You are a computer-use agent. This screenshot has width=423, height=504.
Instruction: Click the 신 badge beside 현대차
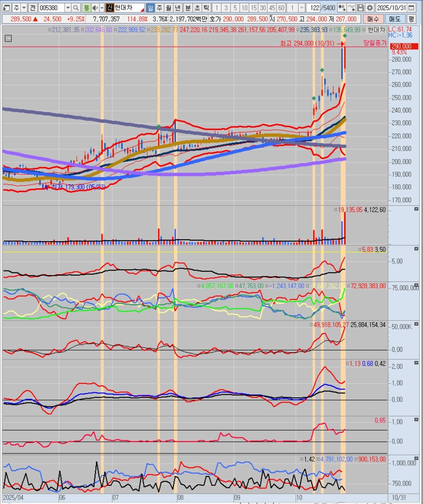click(110, 8)
